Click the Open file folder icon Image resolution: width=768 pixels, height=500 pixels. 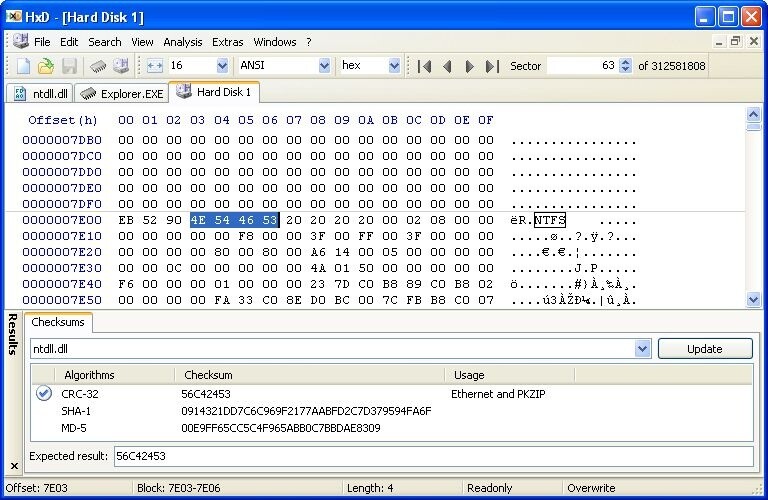pyautogui.click(x=45, y=66)
